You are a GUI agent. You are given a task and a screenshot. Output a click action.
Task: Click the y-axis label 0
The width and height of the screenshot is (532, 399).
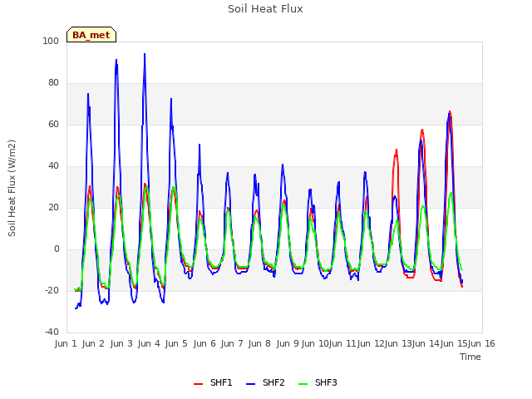(x=57, y=249)
